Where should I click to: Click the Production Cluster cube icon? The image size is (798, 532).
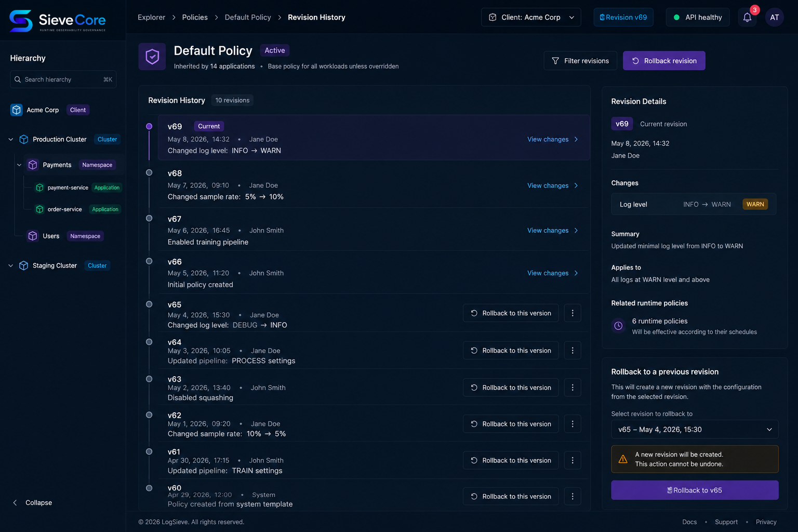point(24,139)
